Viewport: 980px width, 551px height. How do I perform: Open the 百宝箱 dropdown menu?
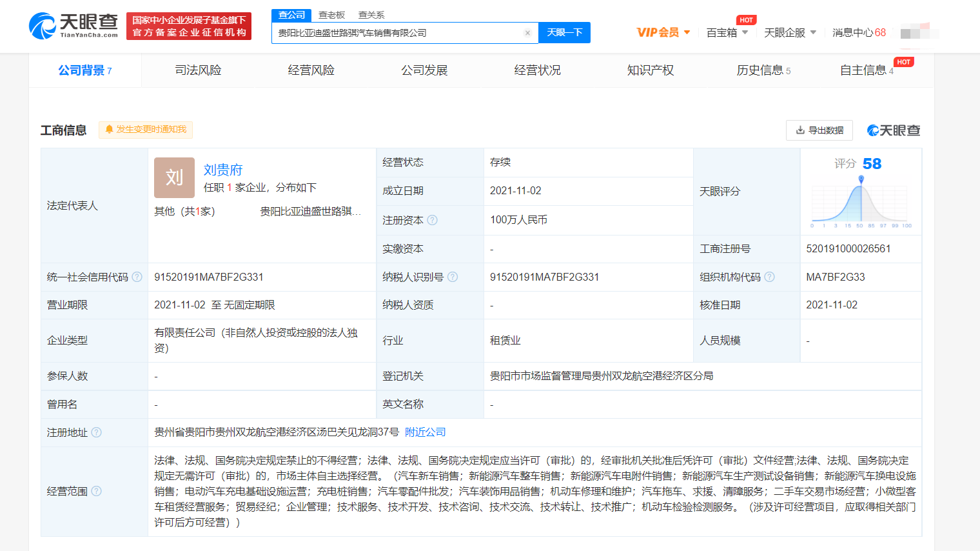click(727, 32)
